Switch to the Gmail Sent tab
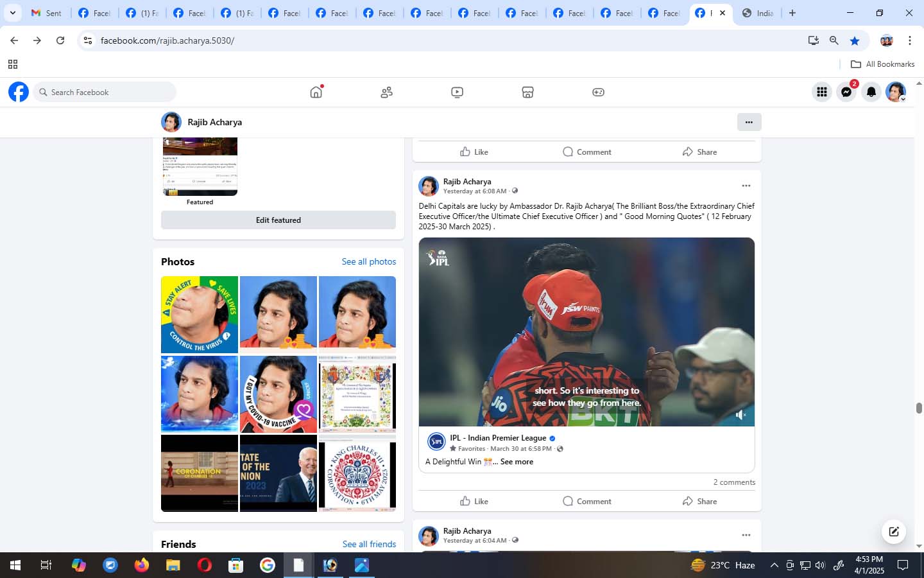The width and height of the screenshot is (924, 578). (x=47, y=13)
